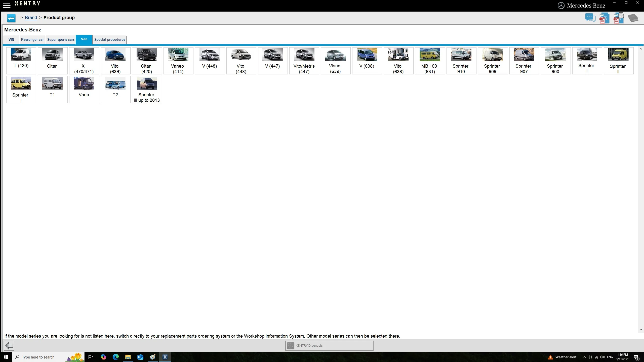Click the ENG language indicator
Screen dimensions: 644x362
(x=610, y=357)
